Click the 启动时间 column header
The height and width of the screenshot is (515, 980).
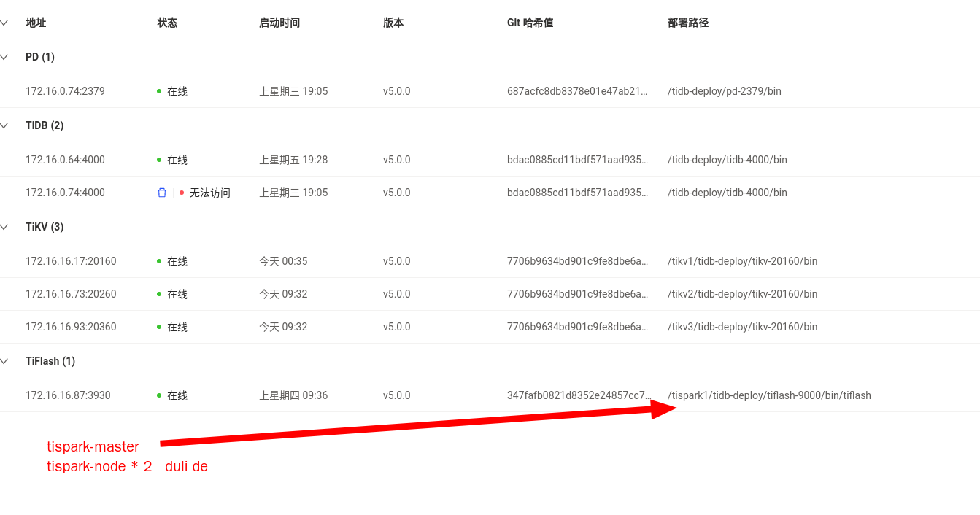coord(279,23)
